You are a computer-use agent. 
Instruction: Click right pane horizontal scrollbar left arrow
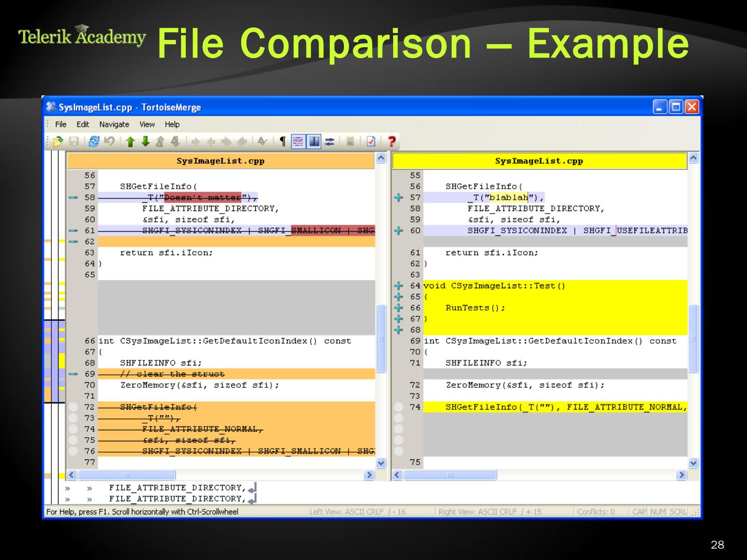point(397,475)
